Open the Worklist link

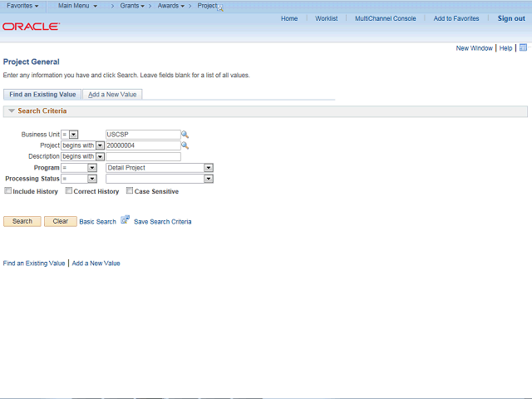pyautogui.click(x=327, y=18)
